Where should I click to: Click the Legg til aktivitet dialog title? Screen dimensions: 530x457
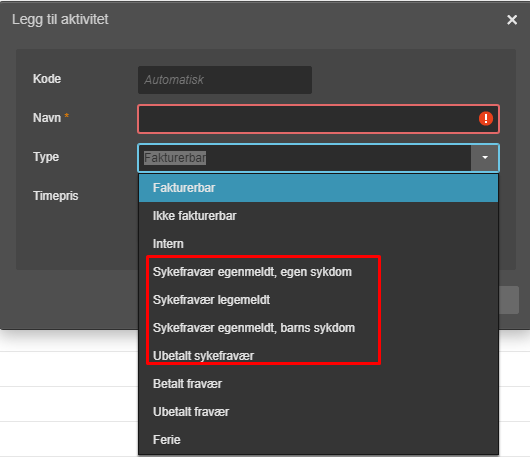tap(60, 20)
